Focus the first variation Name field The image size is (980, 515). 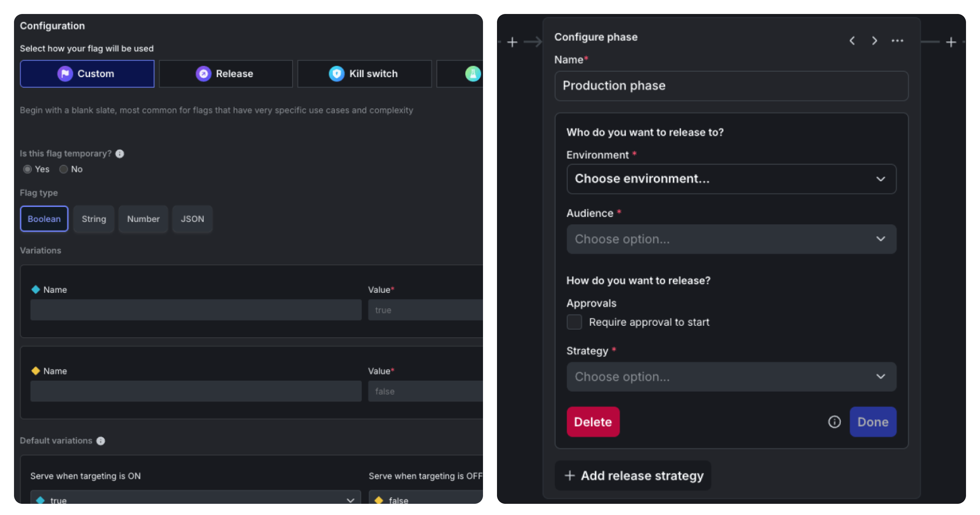(x=196, y=310)
